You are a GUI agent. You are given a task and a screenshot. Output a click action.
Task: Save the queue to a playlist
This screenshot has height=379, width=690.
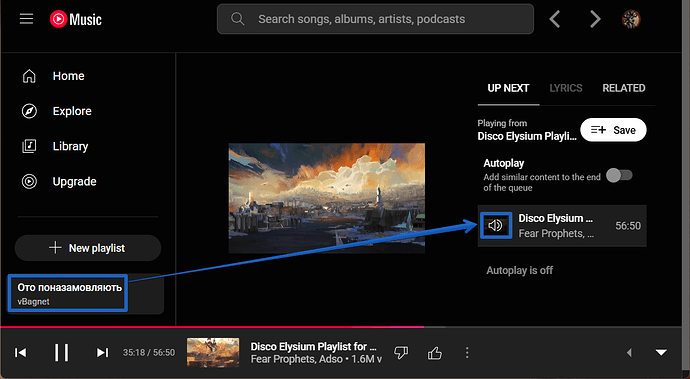[613, 130]
